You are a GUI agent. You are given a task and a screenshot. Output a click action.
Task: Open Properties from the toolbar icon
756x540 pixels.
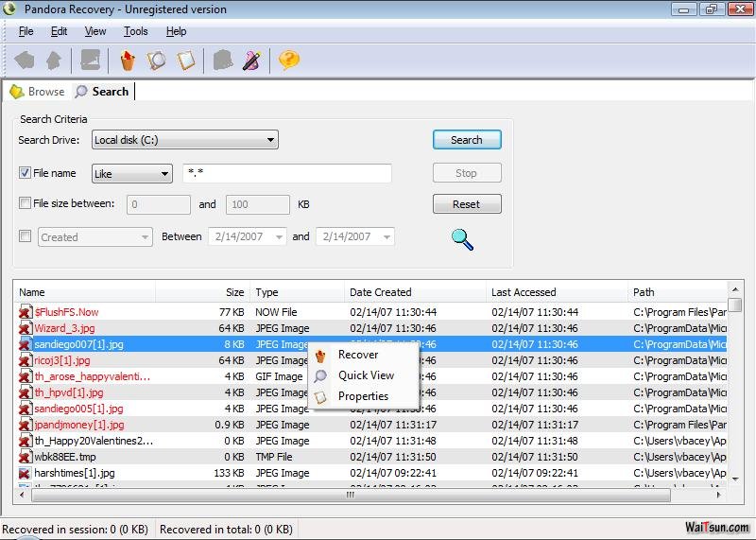tap(186, 61)
